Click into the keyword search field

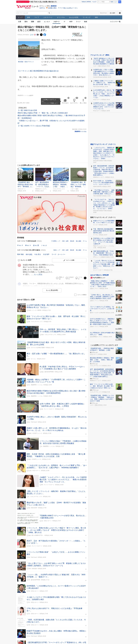coord(32,13)
